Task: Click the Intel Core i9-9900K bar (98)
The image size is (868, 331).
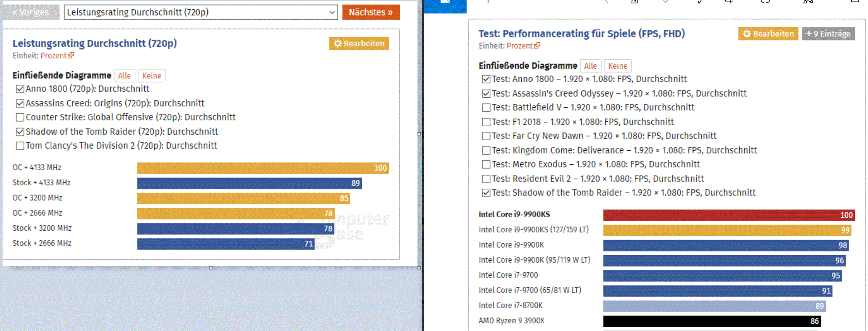Action: tap(727, 246)
